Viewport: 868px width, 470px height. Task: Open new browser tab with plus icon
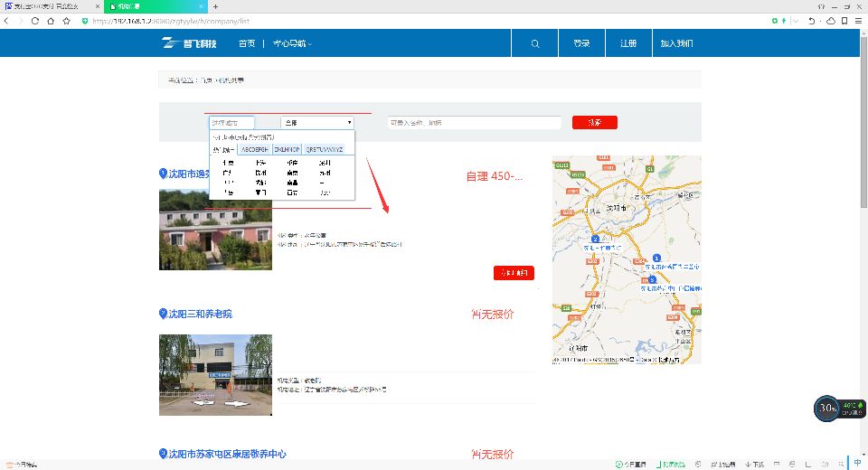(x=215, y=6)
